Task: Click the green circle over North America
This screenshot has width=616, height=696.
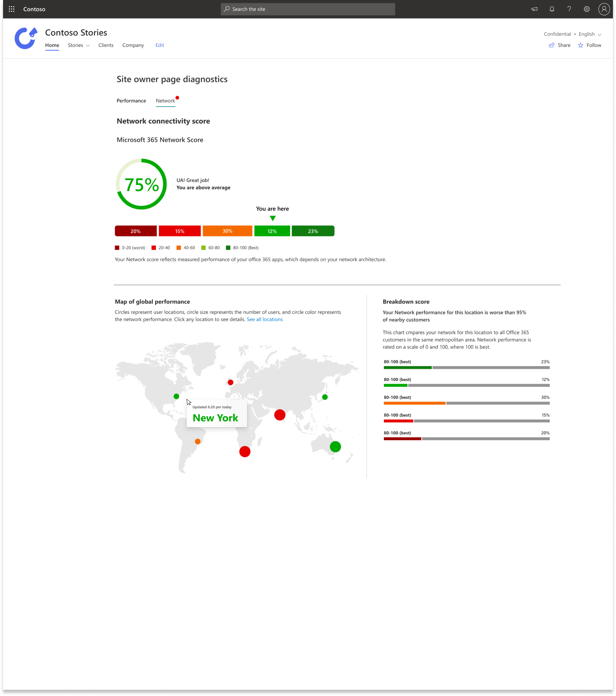Action: click(x=176, y=397)
